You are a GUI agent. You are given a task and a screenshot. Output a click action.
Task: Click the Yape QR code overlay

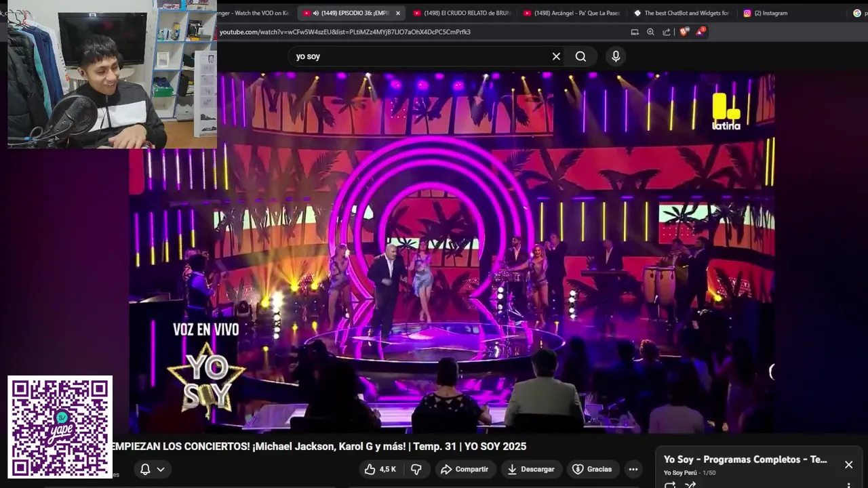(x=60, y=427)
